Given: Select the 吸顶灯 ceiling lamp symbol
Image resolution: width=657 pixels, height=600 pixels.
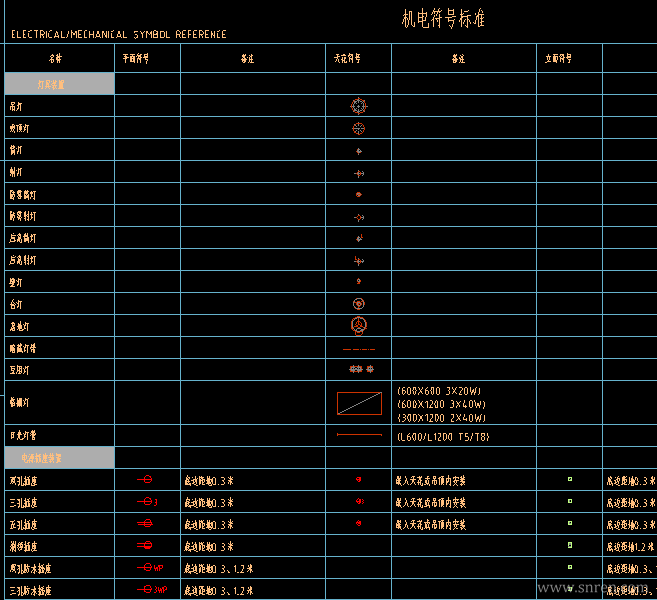Looking at the screenshot, I should (359, 128).
